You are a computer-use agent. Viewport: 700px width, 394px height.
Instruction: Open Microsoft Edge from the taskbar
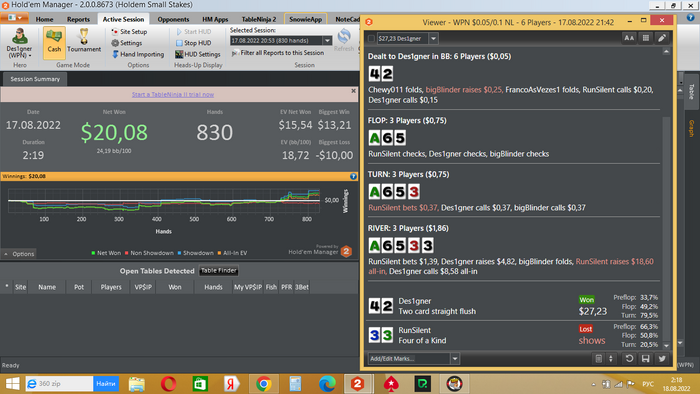tap(327, 384)
